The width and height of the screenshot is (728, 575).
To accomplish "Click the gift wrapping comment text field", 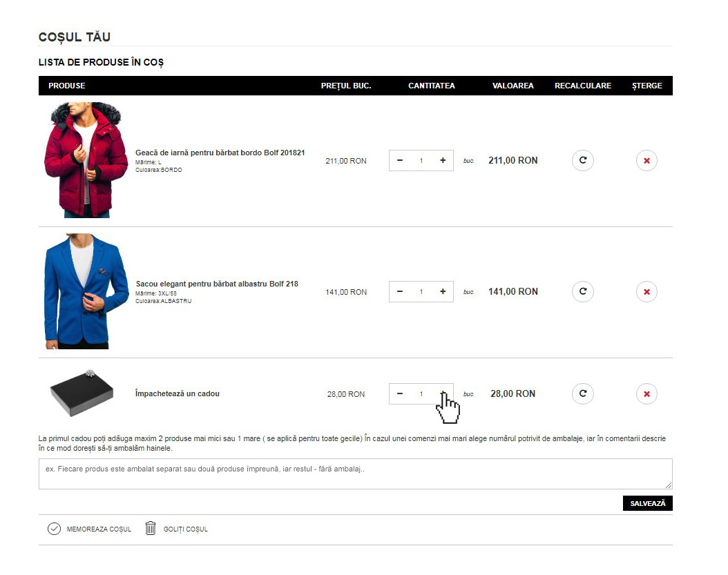I will point(355,474).
